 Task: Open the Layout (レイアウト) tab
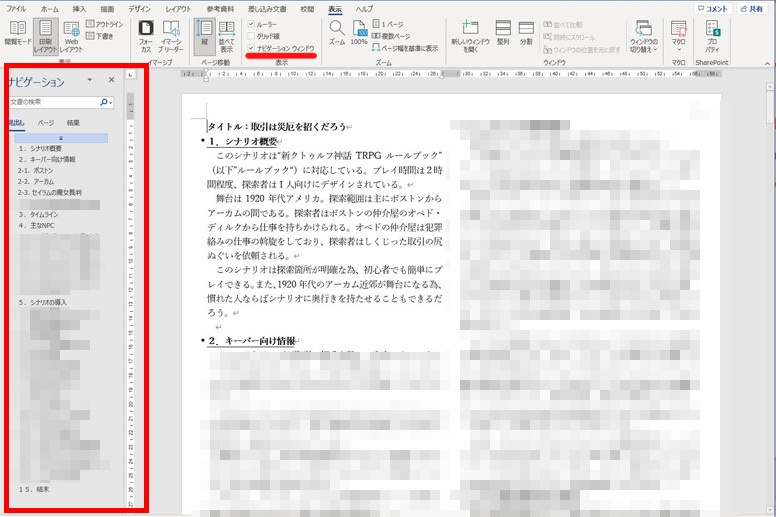178,9
